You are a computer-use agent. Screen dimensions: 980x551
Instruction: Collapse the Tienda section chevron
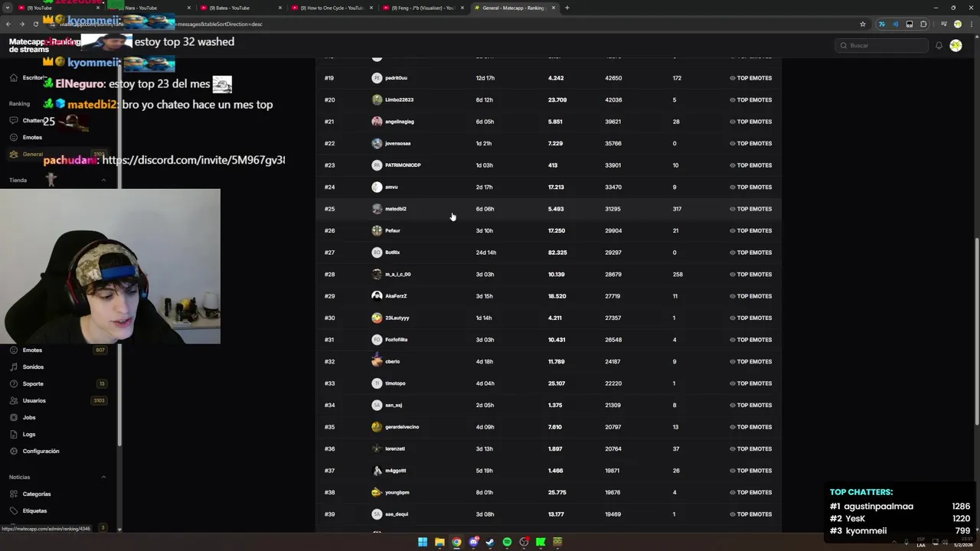[x=103, y=180]
